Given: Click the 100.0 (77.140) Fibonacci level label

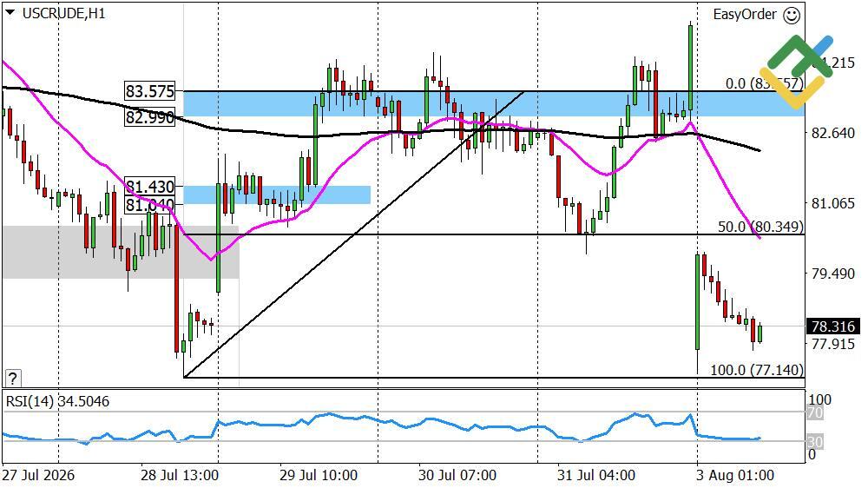Looking at the screenshot, I should click(756, 369).
